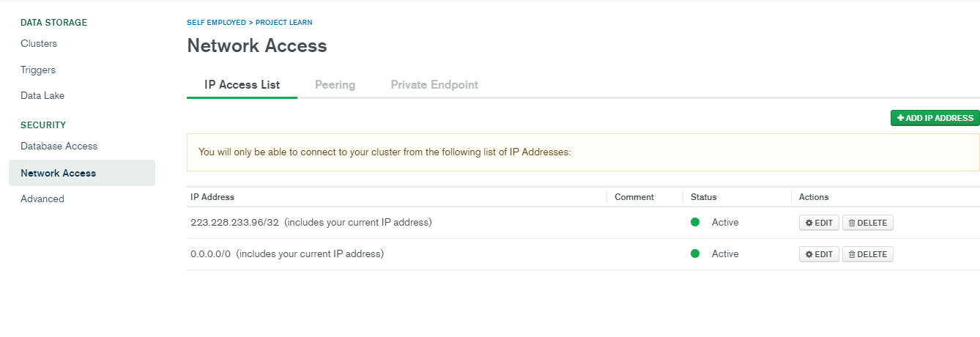Click the Self Employed breadcrumb link
This screenshot has height=337, width=980.
[216, 23]
